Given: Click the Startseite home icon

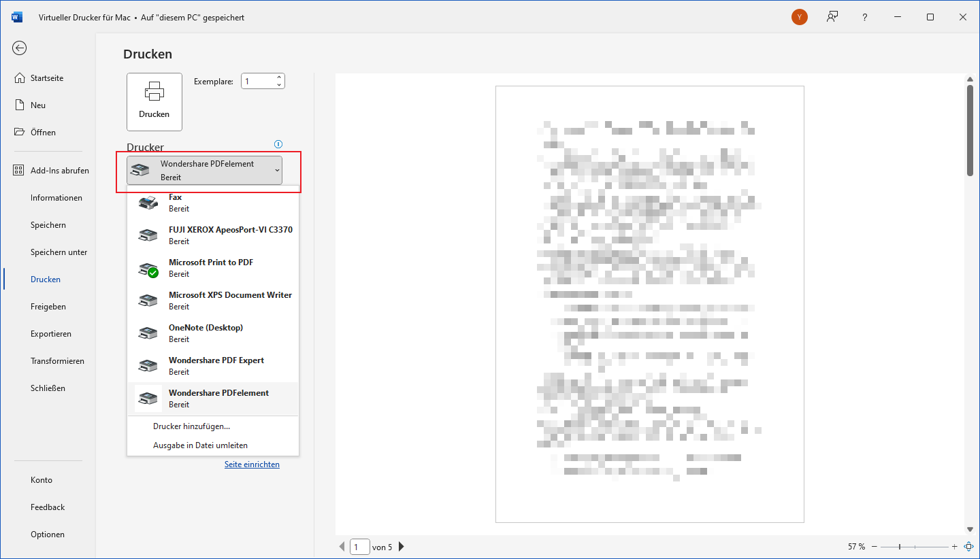Looking at the screenshot, I should [19, 78].
